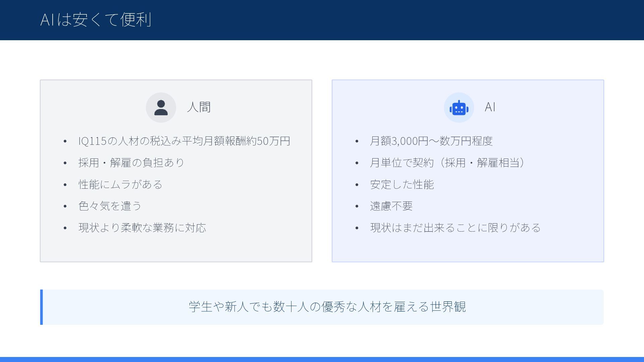
Task: Click the human person silhouette icon
Action: (x=161, y=108)
